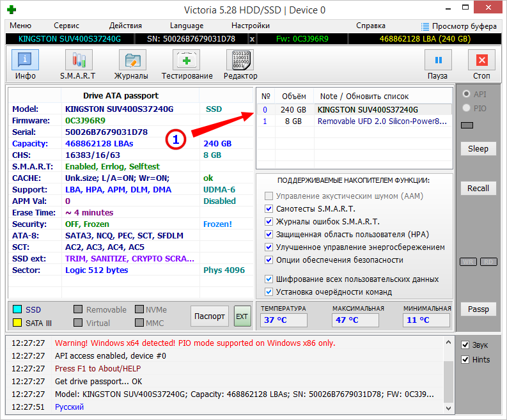Click the green EXT button
The width and height of the screenshot is (507, 420).
[x=242, y=316]
